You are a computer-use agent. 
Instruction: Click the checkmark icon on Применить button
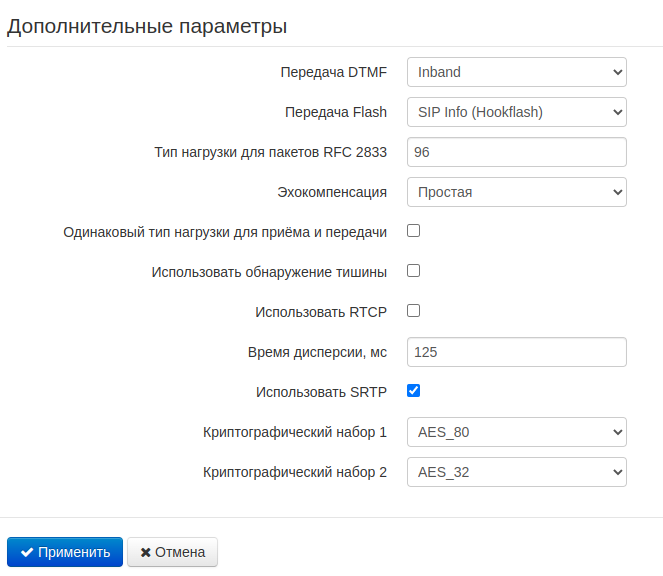click(27, 552)
